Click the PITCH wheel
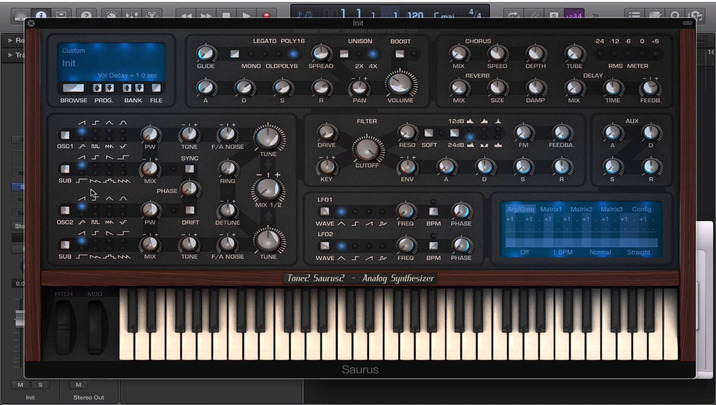Viewport: 716px width, 405px height. (64, 327)
